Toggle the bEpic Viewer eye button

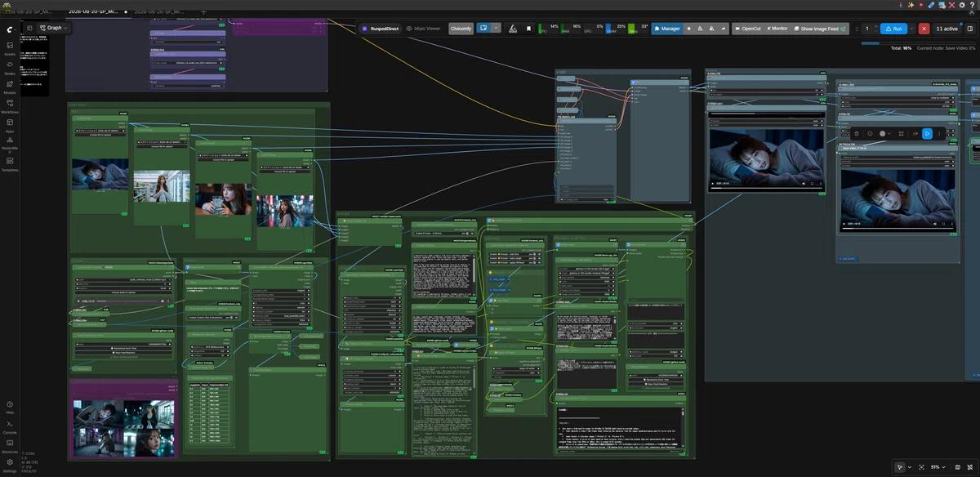[423, 29]
